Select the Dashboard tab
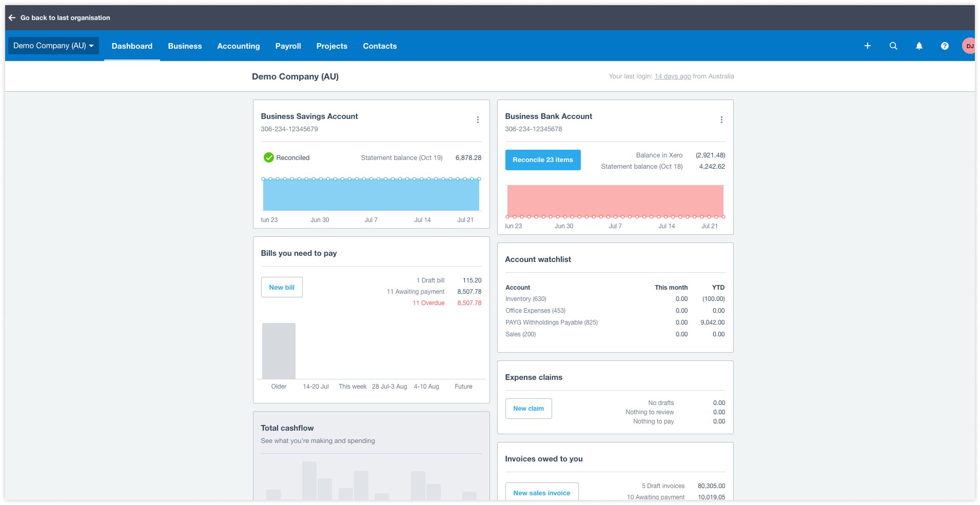980x505 pixels. (132, 46)
